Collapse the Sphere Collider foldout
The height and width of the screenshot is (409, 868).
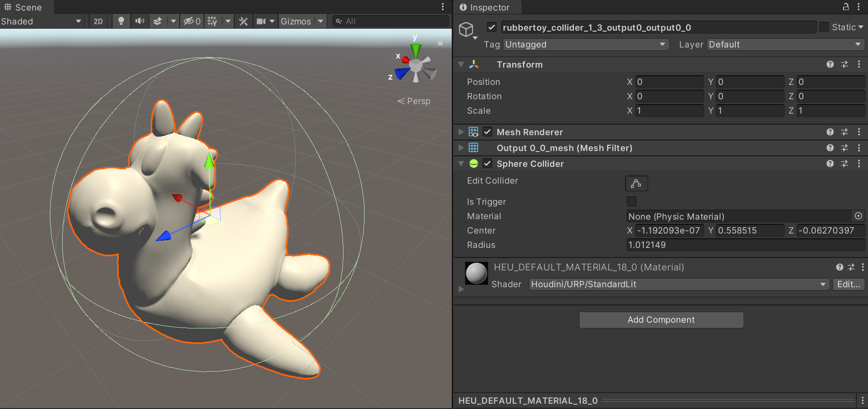point(461,164)
